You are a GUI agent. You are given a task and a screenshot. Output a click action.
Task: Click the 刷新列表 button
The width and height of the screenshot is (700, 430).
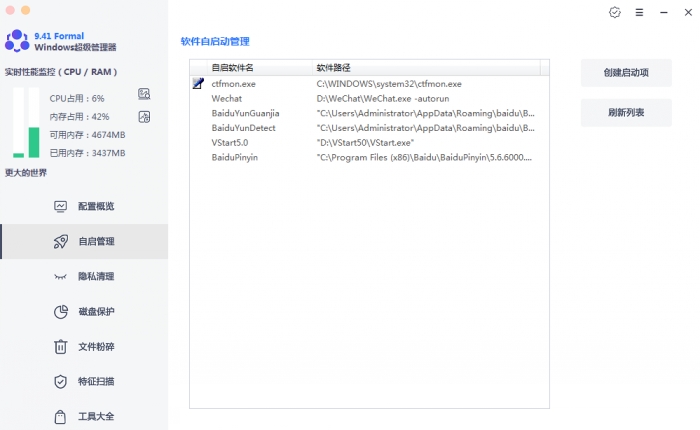(x=626, y=113)
